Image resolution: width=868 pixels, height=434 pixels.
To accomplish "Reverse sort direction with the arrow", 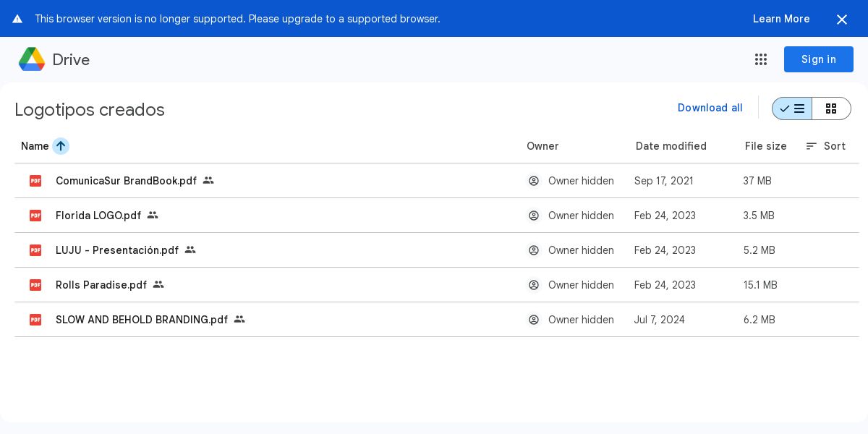I will (61, 146).
